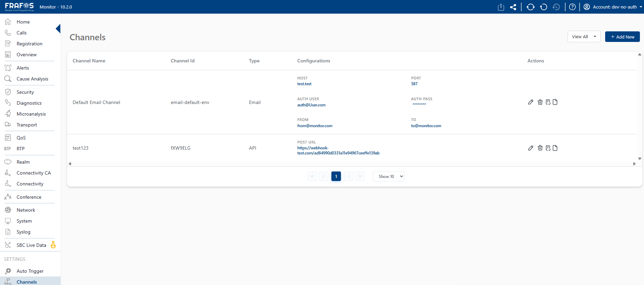
Task: Navigate to Diagnostics in the sidebar
Action: pos(29,103)
